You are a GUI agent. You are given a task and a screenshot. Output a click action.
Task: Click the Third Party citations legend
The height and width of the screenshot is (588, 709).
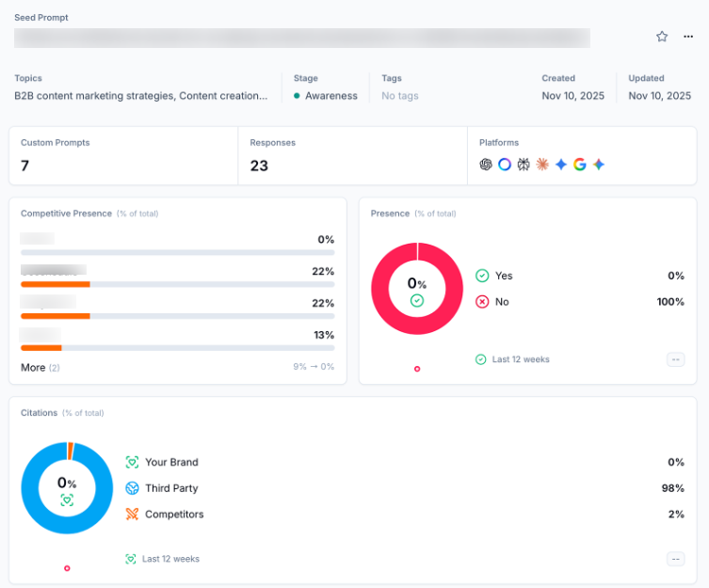[170, 488]
